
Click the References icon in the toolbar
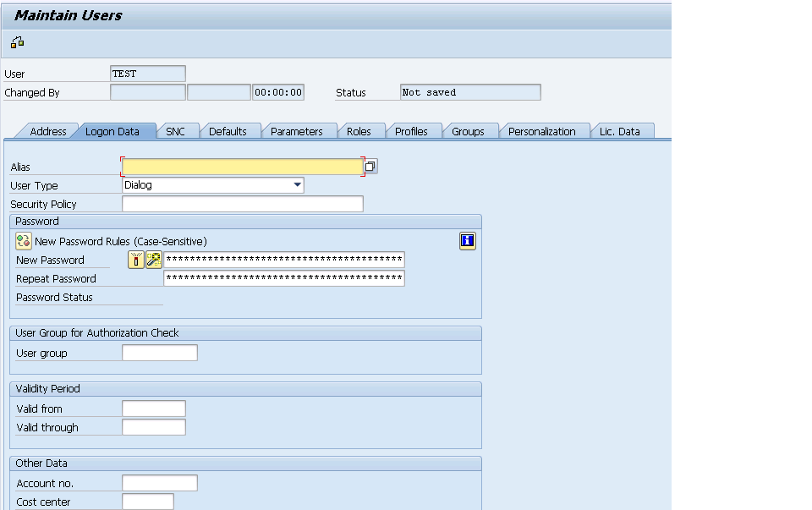point(17,41)
